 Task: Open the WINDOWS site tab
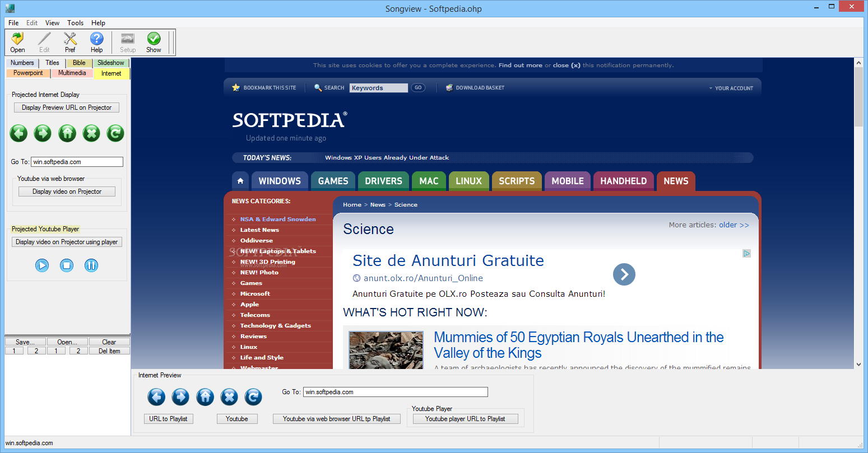pos(280,181)
